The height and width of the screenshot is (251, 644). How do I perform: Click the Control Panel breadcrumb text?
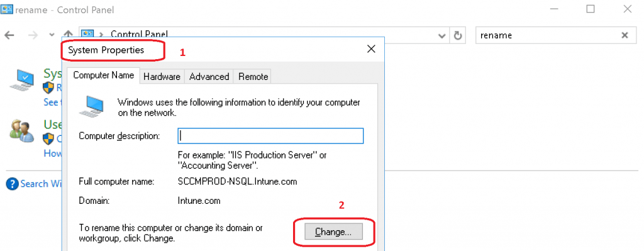[x=140, y=35]
